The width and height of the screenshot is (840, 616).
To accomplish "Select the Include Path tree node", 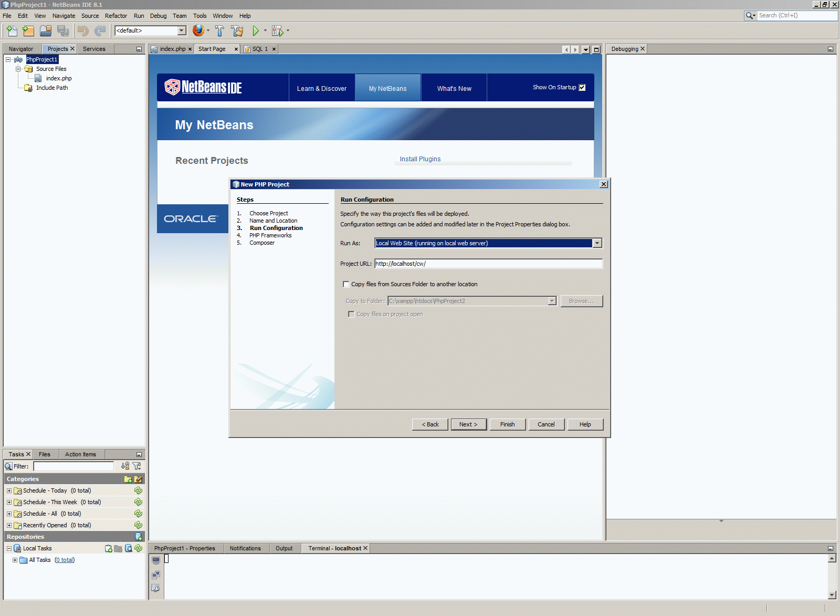I will (51, 88).
